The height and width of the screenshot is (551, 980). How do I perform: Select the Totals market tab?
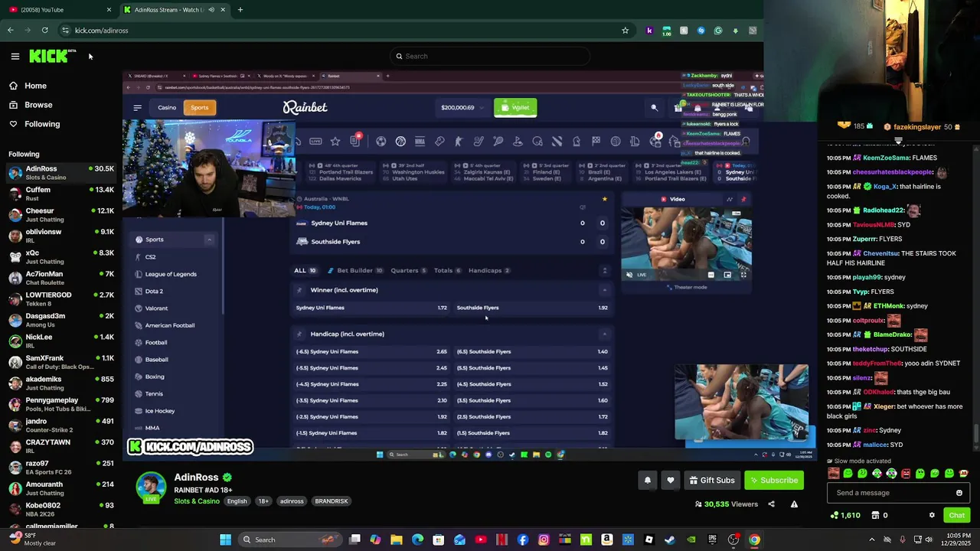click(447, 270)
